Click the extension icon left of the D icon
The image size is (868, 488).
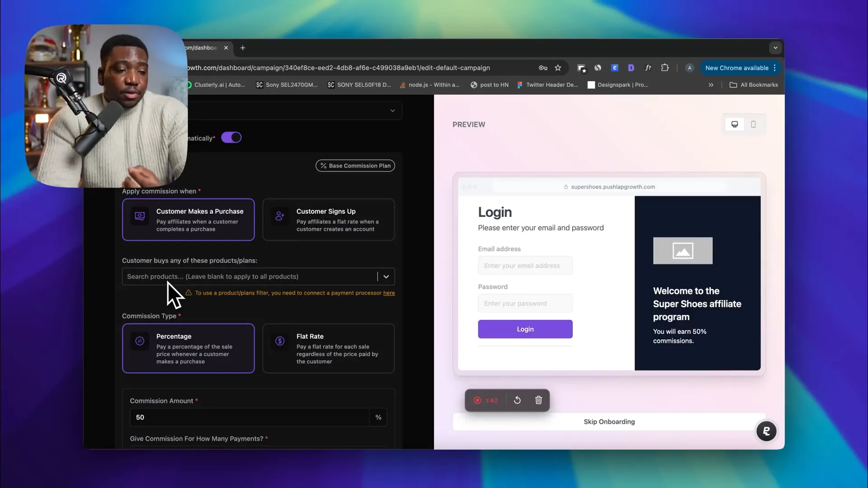pos(615,68)
